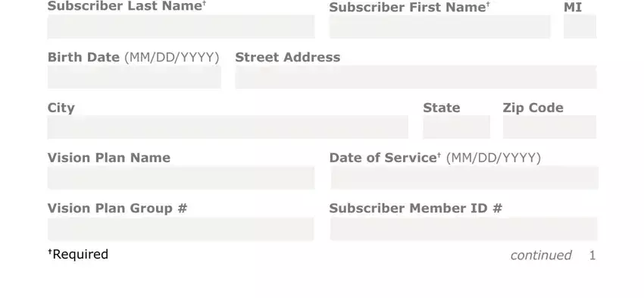Click the Date of Service label
Image resolution: width=644 pixels, height=298 pixels.
(x=385, y=158)
